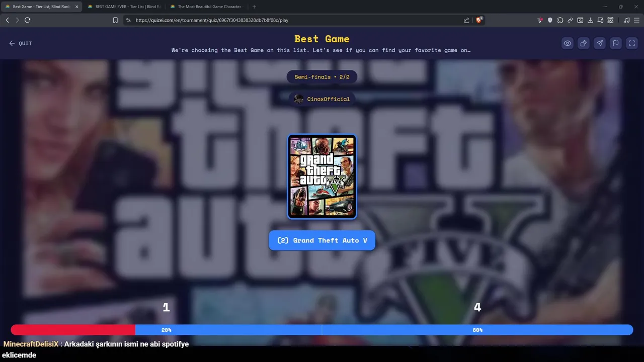644x362 pixels.
Task: Toggle the eye visibility icon in quiz header
Action: point(568,43)
